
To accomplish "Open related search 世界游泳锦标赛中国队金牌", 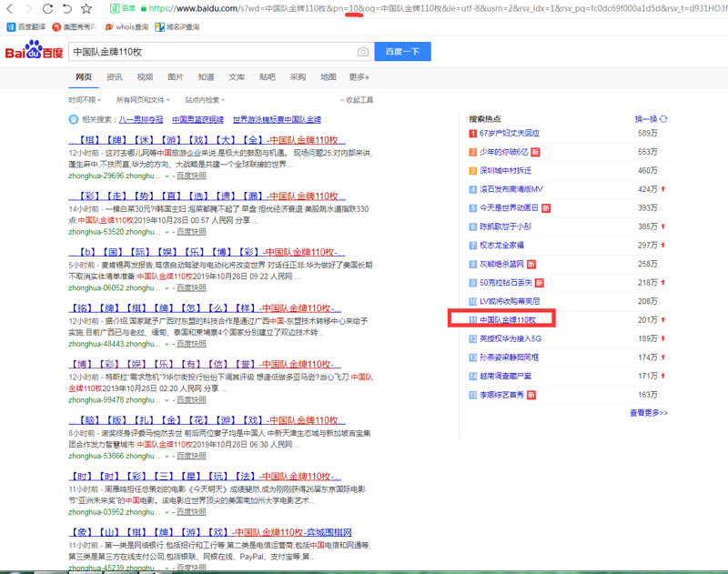I will coord(278,120).
